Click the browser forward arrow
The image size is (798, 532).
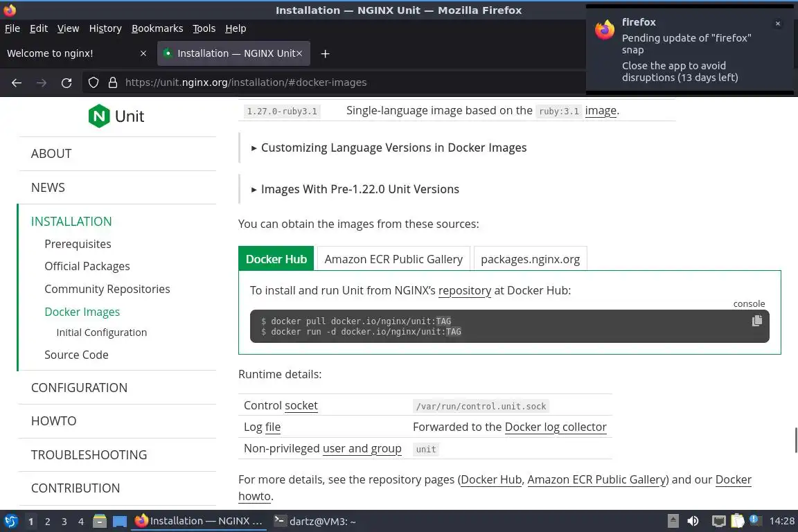coord(42,82)
